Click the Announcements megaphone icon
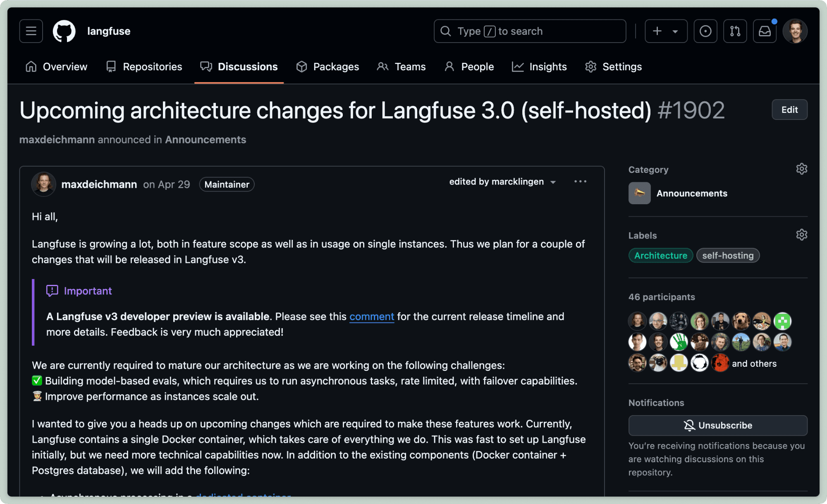This screenshot has width=827, height=504. pyautogui.click(x=639, y=193)
